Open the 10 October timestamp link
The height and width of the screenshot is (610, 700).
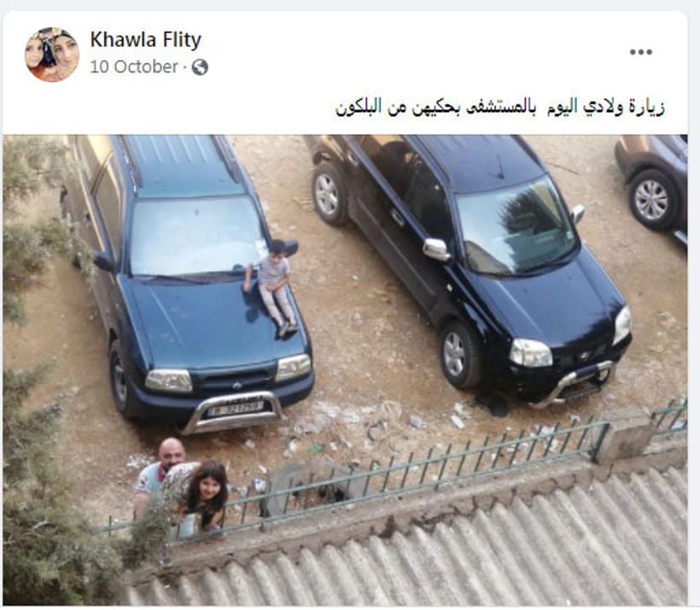click(134, 67)
